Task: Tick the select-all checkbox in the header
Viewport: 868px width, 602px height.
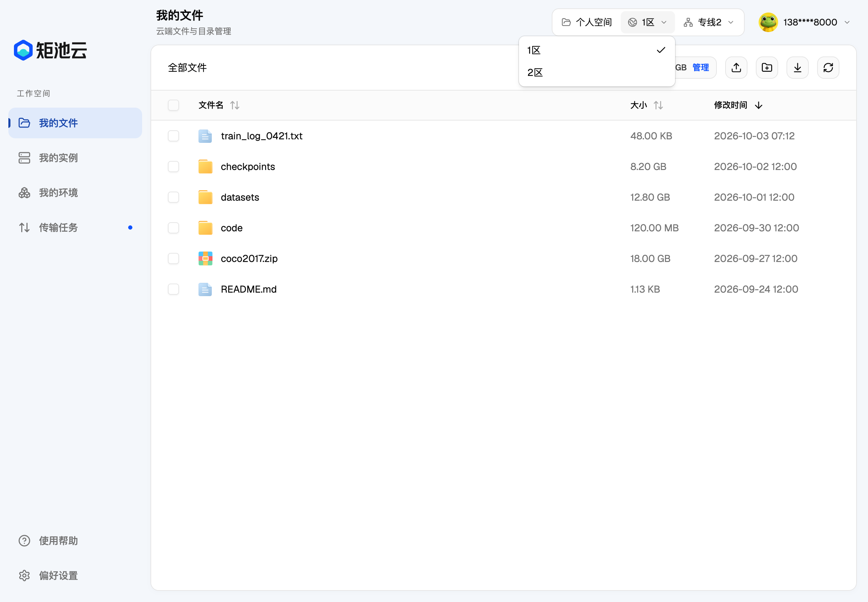Action: coord(173,105)
